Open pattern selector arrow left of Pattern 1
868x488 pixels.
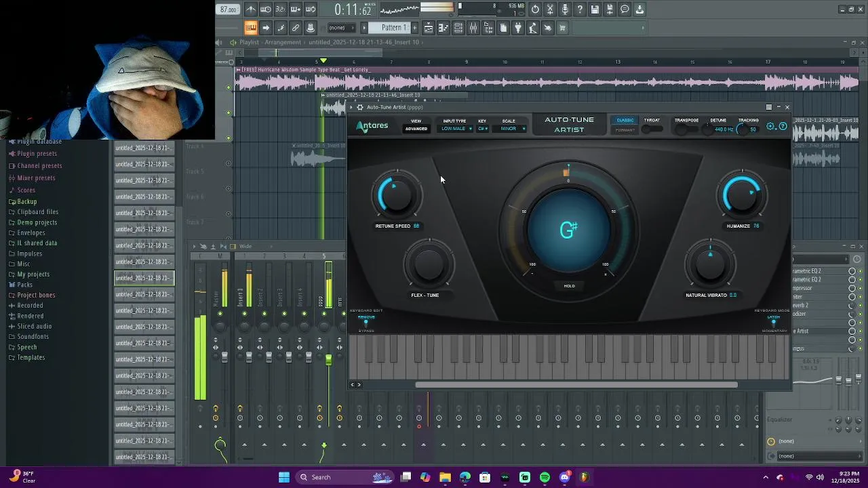pyautogui.click(x=364, y=28)
